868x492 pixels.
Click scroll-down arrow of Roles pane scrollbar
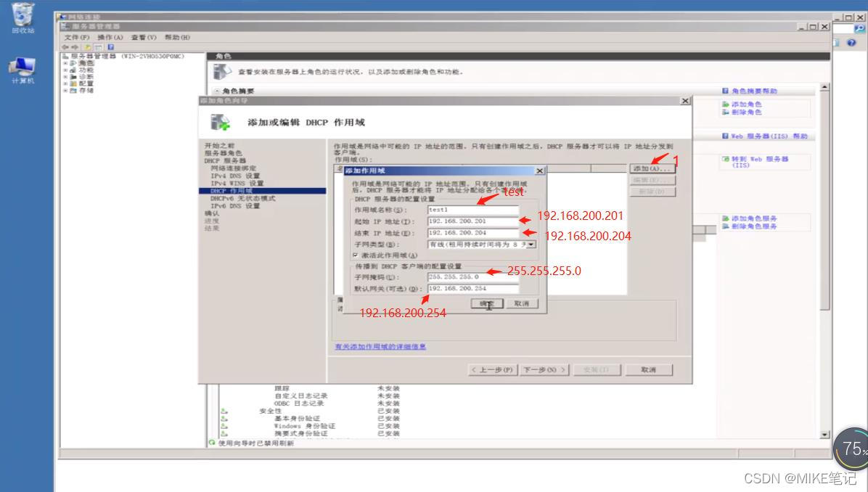[824, 435]
